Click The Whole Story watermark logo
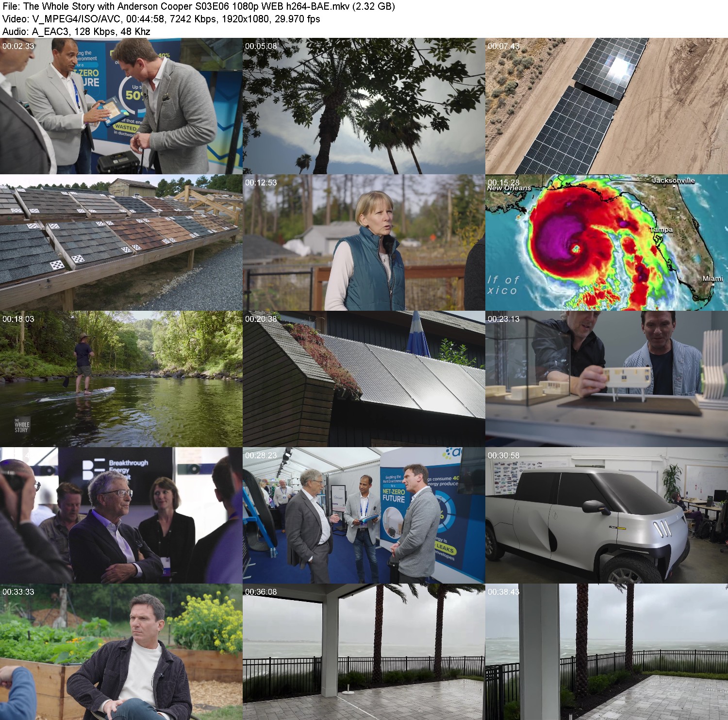Viewport: 728px width, 720px height. click(x=21, y=425)
